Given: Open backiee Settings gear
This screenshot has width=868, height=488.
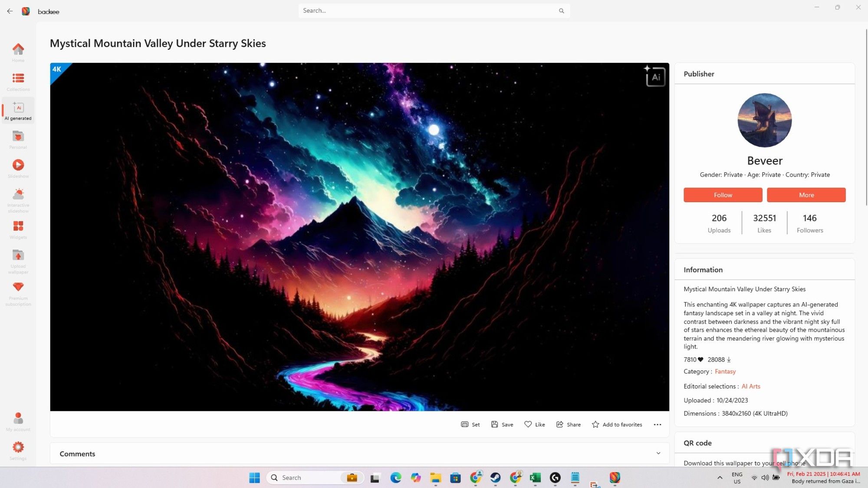Looking at the screenshot, I should [18, 451].
